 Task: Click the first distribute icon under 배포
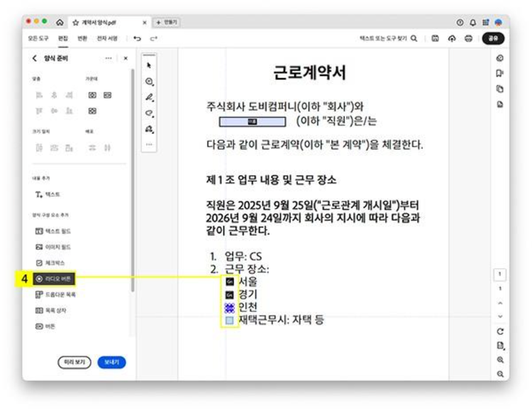click(x=92, y=148)
